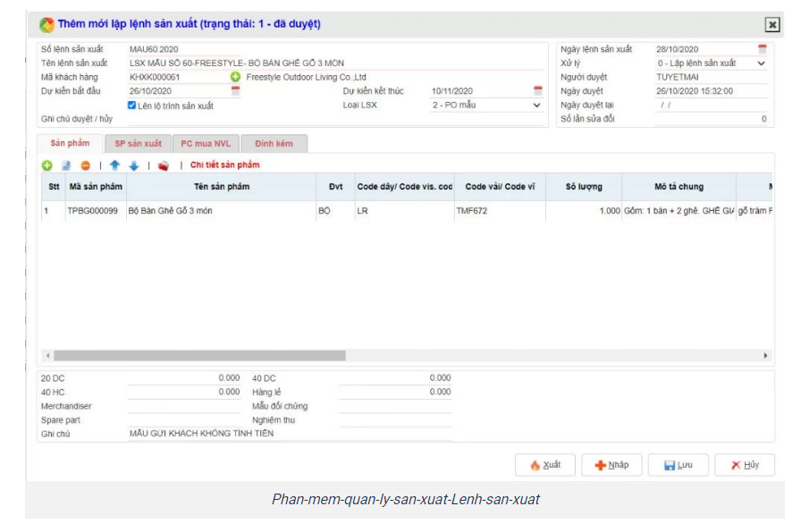Click the orange delete row icon
Image resolution: width=801 pixels, height=532 pixels.
click(86, 165)
